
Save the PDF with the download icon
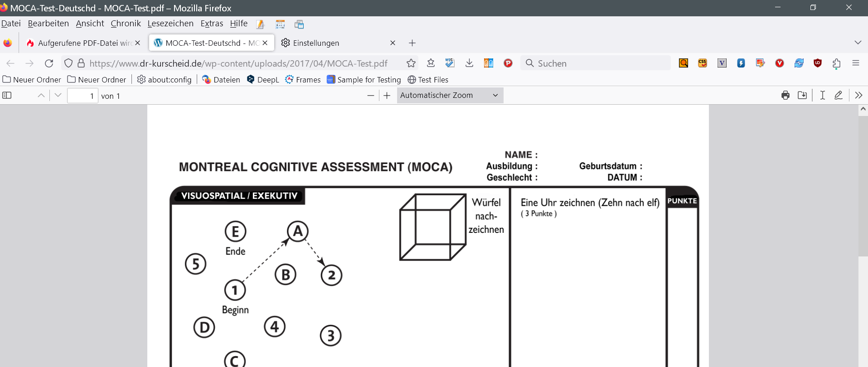(802, 95)
